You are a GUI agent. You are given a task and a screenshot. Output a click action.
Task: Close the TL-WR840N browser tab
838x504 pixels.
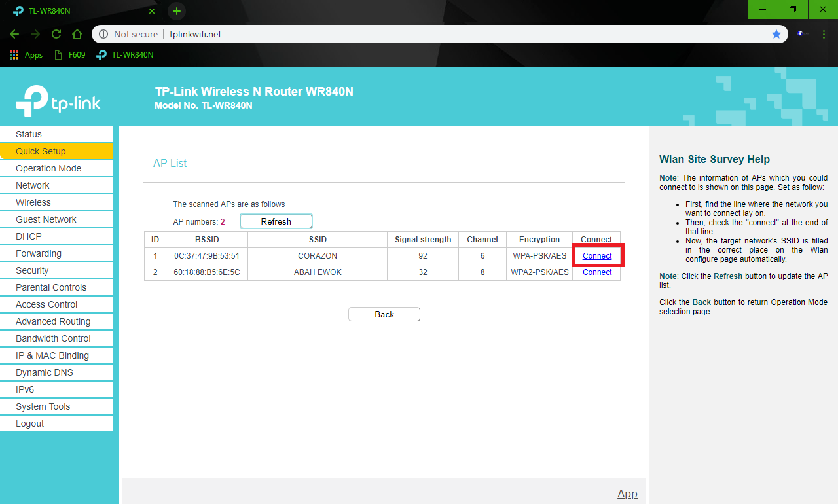(152, 11)
